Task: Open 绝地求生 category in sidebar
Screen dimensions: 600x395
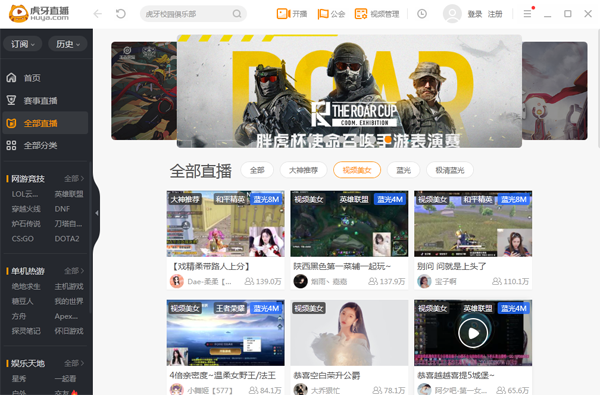Action: (x=26, y=286)
